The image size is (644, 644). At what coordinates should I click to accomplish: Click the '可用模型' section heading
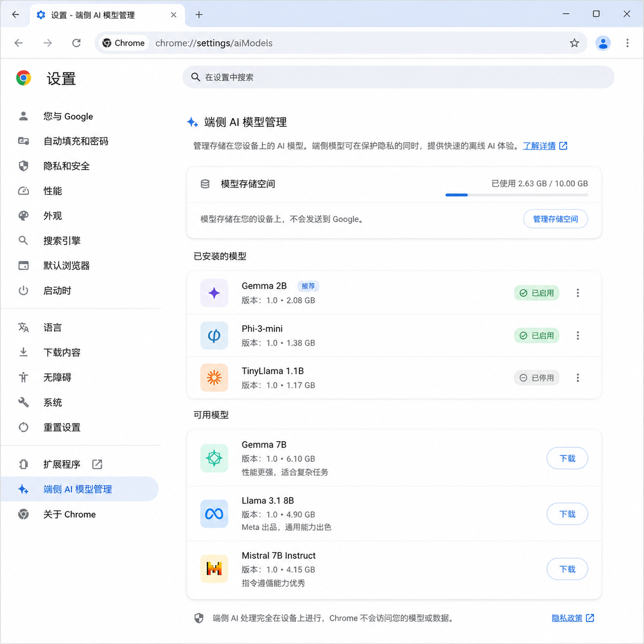[211, 415]
